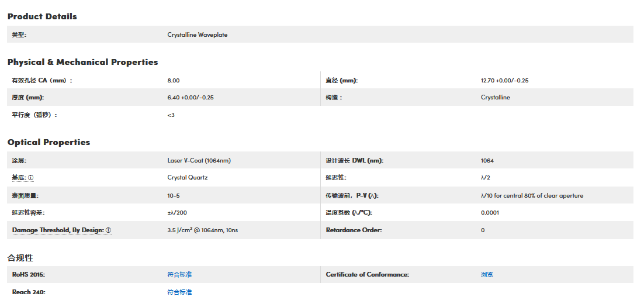Screen dimensions: 644x307
Task: Select the Product Details heading
Action: pos(42,16)
